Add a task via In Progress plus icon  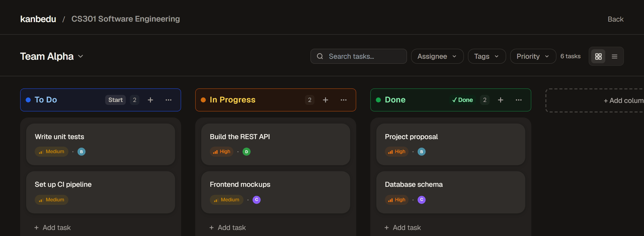pyautogui.click(x=326, y=100)
